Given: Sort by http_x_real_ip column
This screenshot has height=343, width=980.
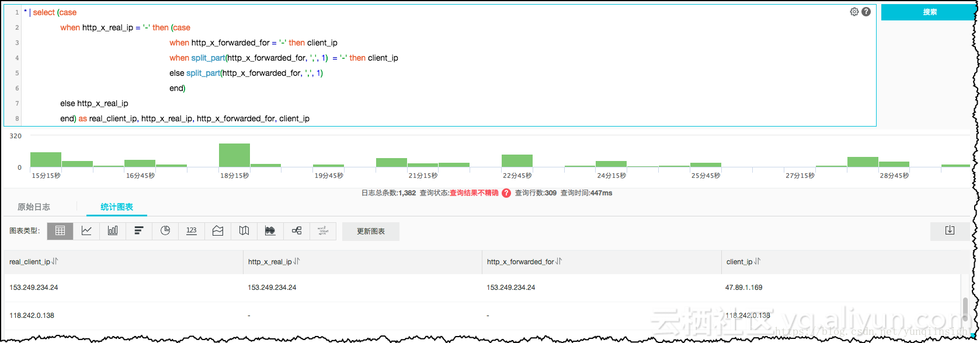Looking at the screenshot, I should 297,261.
